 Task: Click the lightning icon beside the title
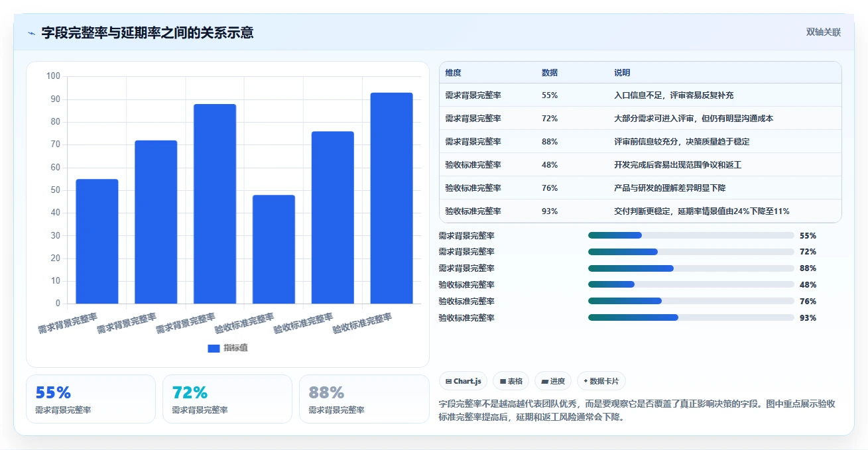pos(31,32)
